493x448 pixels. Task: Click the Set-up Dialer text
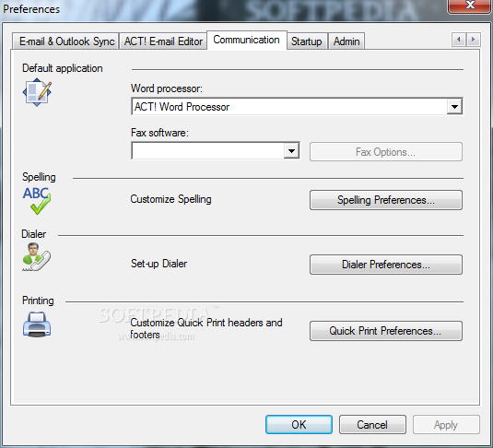click(158, 264)
